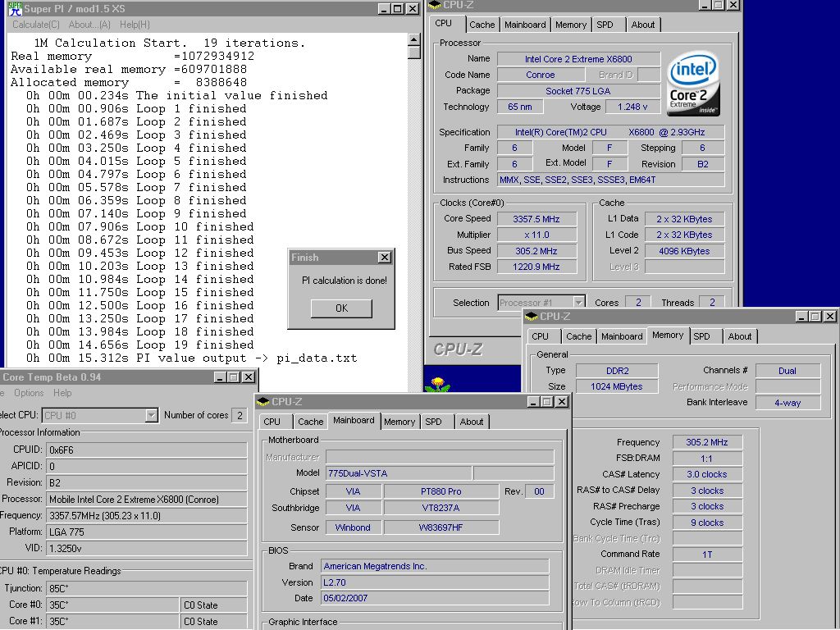Click FSB:DRAM ratio 1:1

707,458
